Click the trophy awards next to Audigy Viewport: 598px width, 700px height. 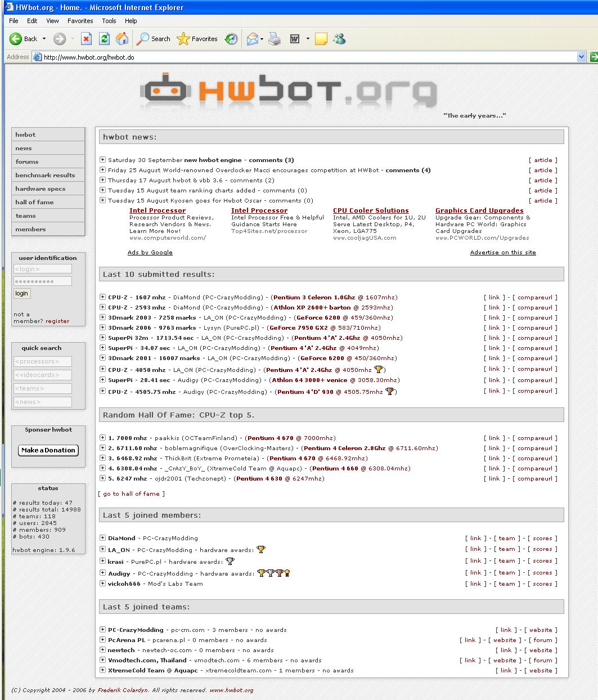273,573
